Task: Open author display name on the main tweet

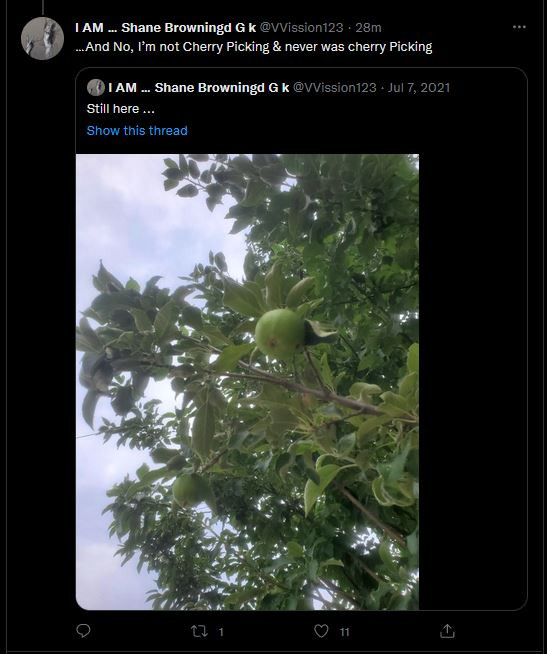Action: (166, 28)
